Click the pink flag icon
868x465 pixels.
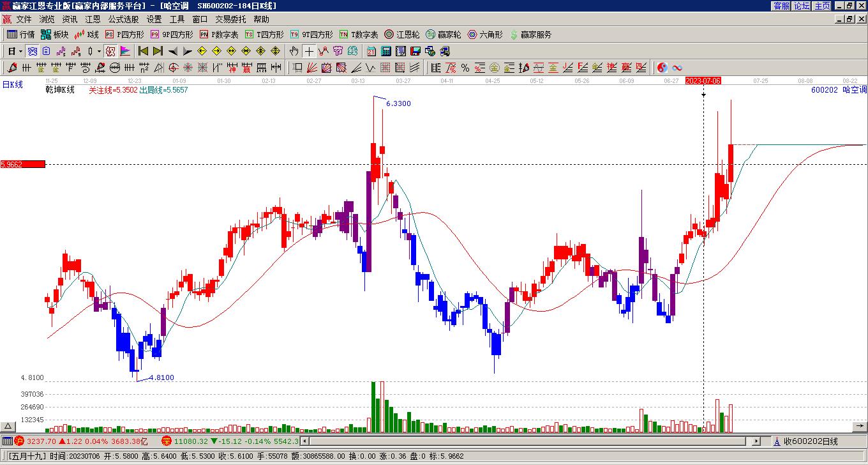[x=125, y=51]
